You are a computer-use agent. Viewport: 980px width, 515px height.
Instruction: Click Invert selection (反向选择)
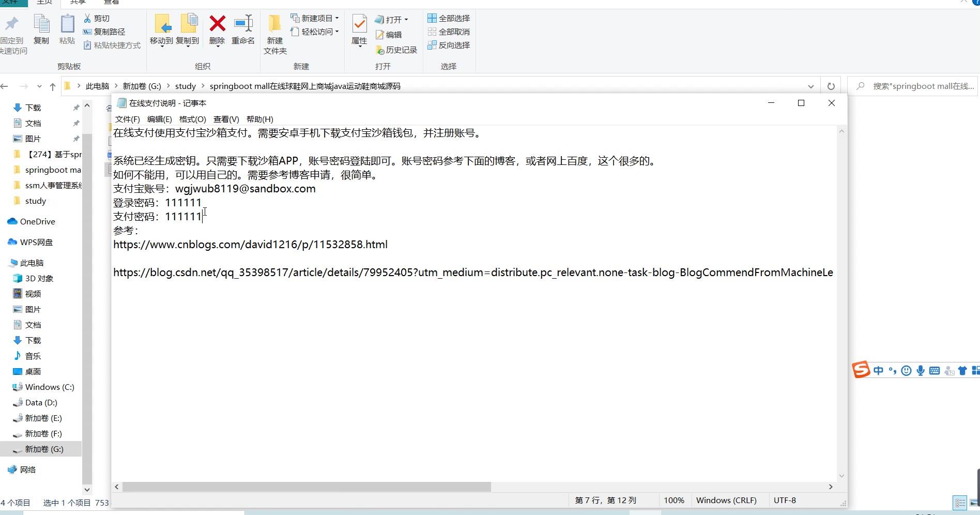click(x=449, y=45)
